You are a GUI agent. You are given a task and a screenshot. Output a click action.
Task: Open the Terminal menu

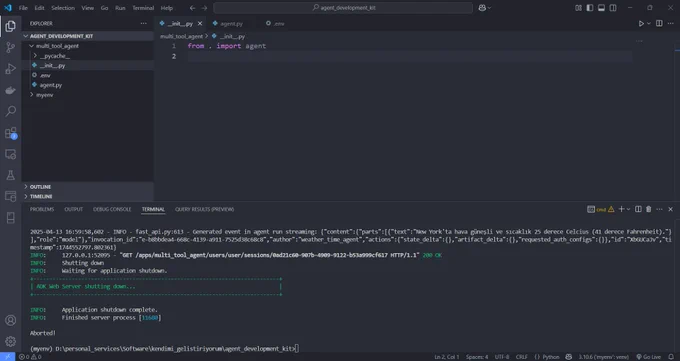[143, 8]
